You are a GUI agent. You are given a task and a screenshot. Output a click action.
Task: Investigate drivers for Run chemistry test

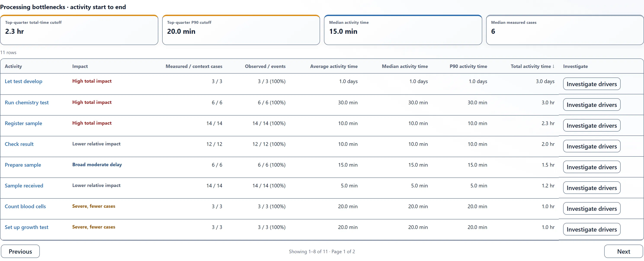pos(591,105)
